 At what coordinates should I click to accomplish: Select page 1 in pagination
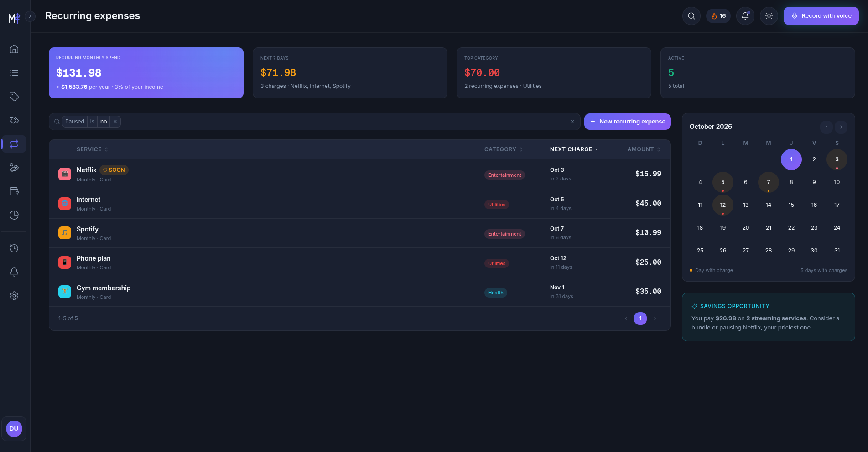[x=640, y=318]
